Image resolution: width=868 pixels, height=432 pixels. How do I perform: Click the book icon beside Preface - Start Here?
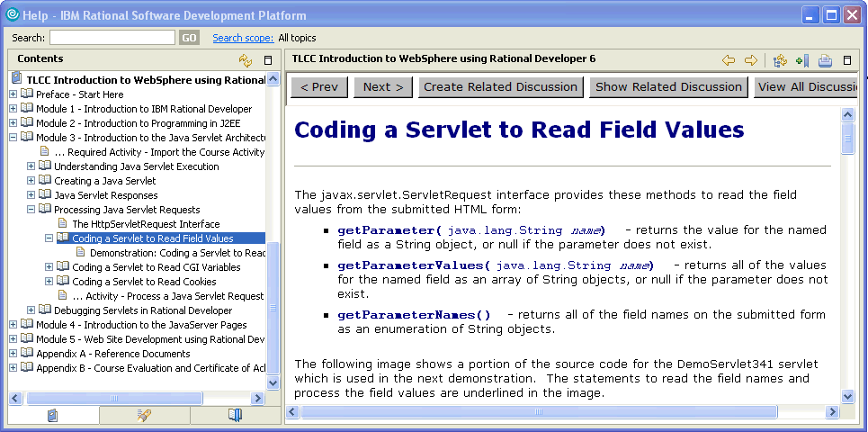coord(27,94)
